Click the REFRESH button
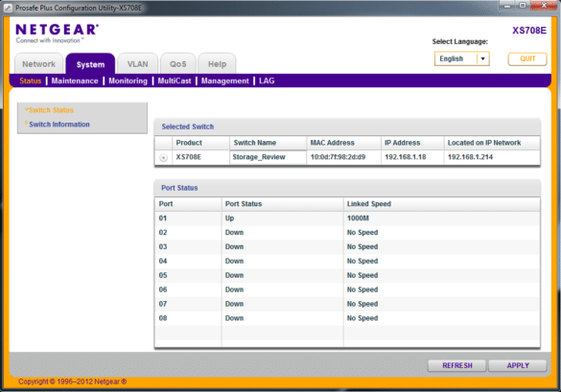Image resolution: width=561 pixels, height=392 pixels. pos(456,365)
